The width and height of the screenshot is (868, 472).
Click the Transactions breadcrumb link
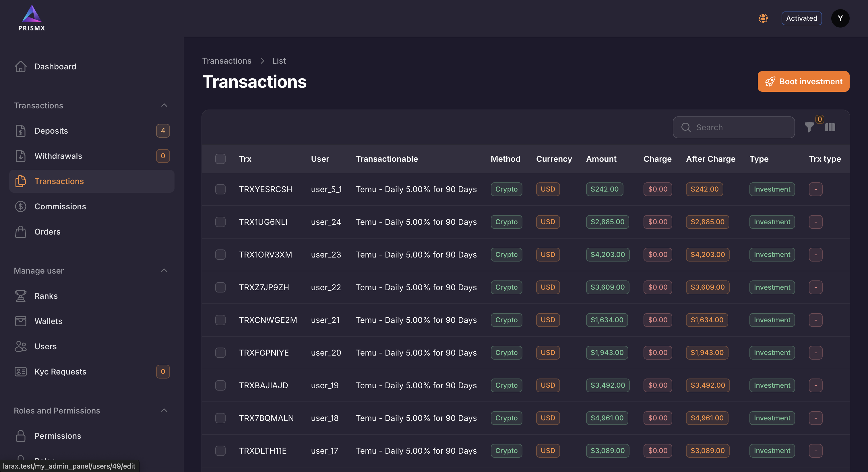227,61
